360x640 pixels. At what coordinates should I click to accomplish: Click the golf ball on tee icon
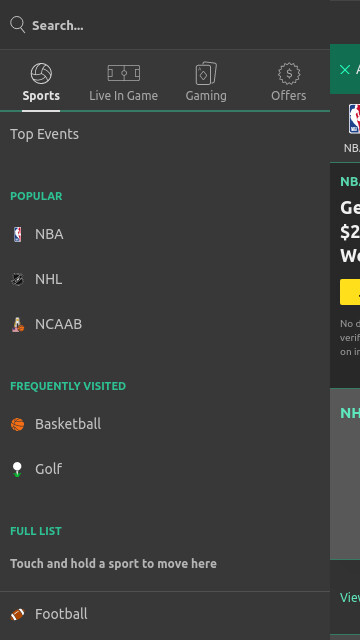17,469
